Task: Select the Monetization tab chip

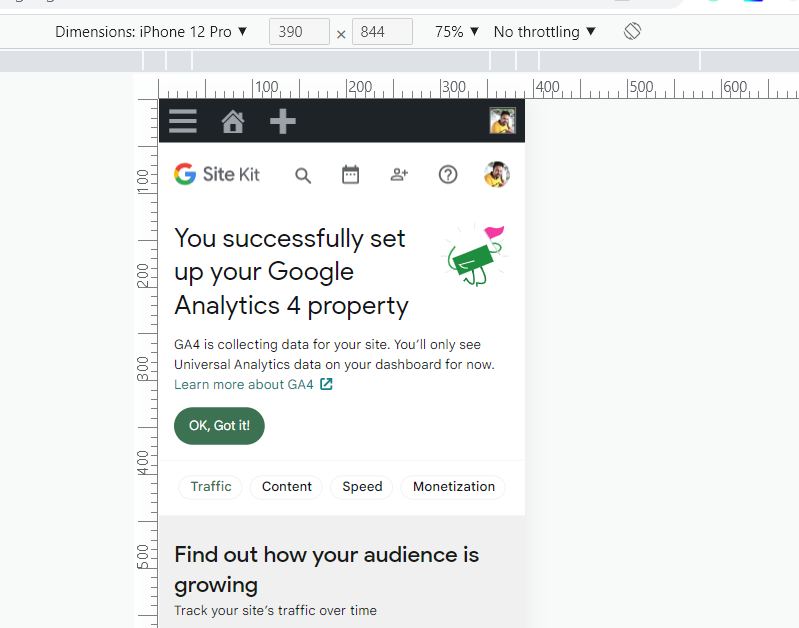Action: (x=454, y=487)
